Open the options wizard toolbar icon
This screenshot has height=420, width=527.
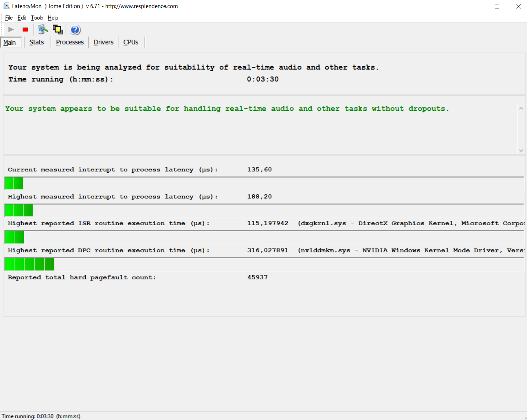43,30
